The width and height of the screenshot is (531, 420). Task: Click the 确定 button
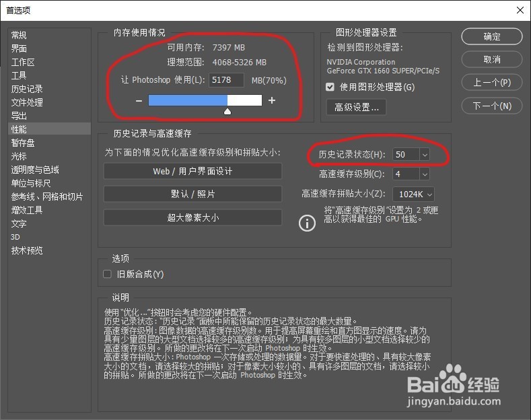click(x=492, y=36)
